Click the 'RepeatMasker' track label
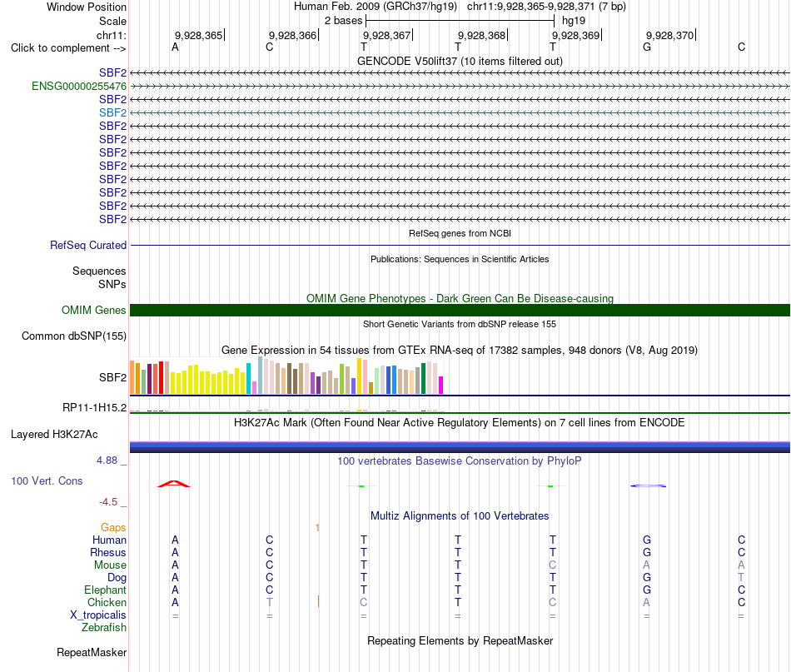Screen dimensions: 791x672 point(92,652)
